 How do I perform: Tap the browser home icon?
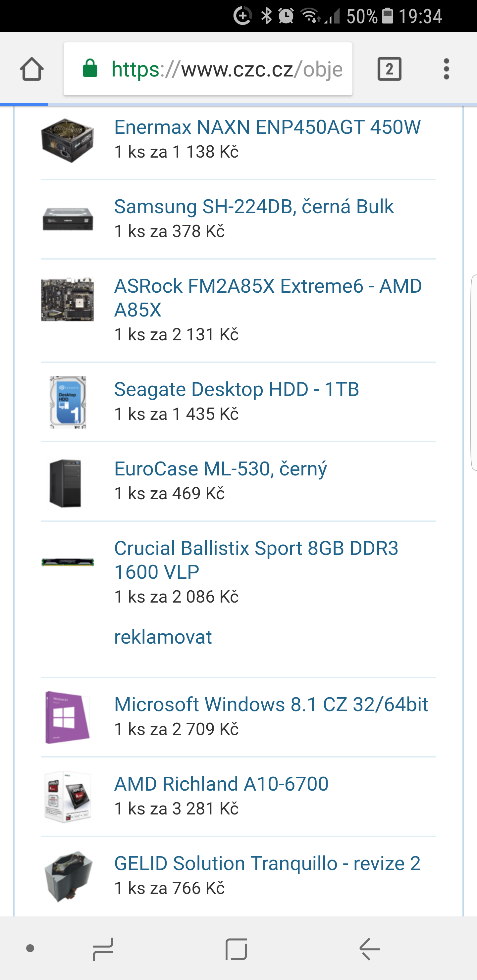[31, 69]
